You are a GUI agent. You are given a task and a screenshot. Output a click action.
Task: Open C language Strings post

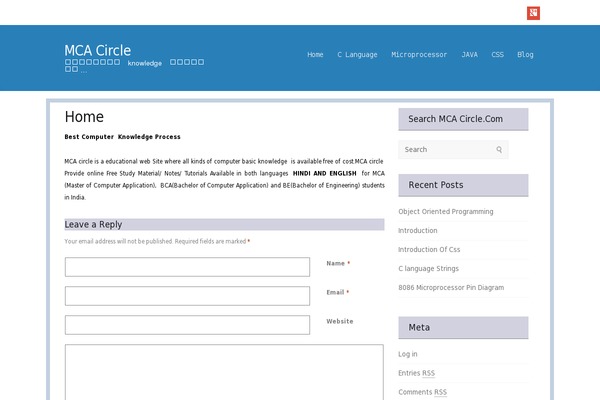coord(428,269)
